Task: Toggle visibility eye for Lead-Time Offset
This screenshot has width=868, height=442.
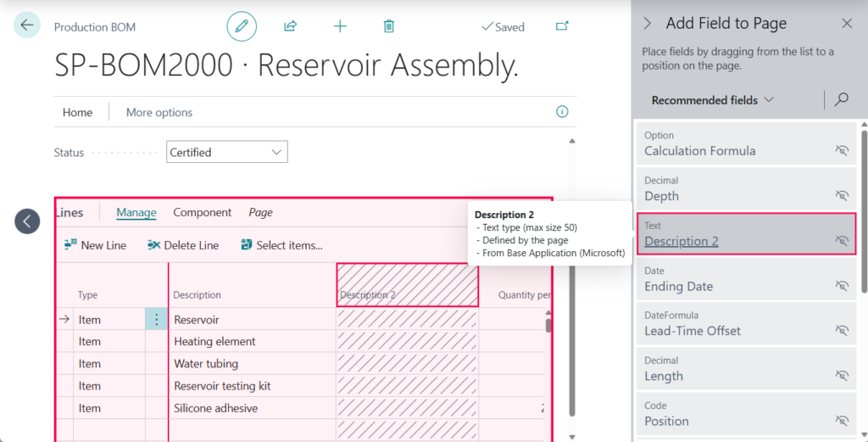Action: [842, 331]
